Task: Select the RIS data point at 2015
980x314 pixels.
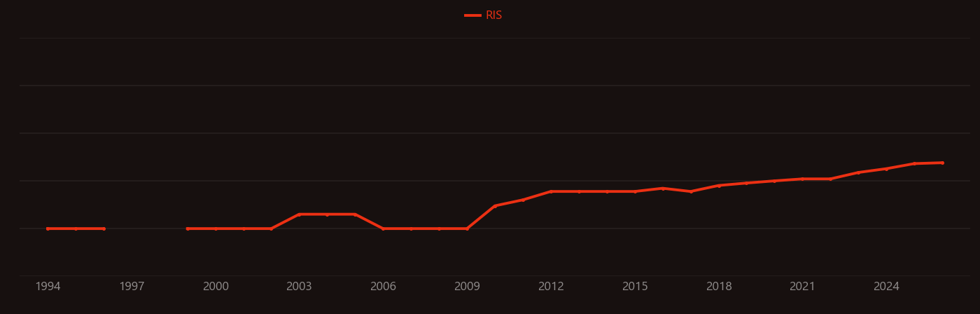Action: coord(635,191)
